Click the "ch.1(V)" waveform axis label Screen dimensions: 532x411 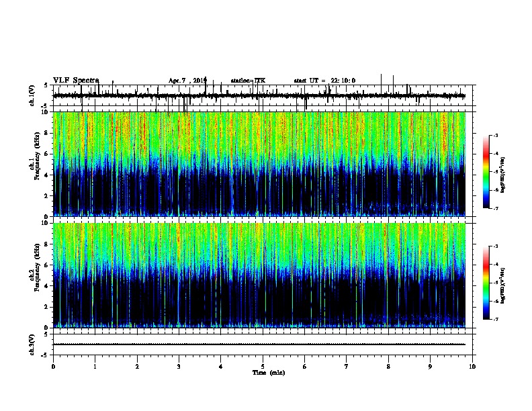32,95
